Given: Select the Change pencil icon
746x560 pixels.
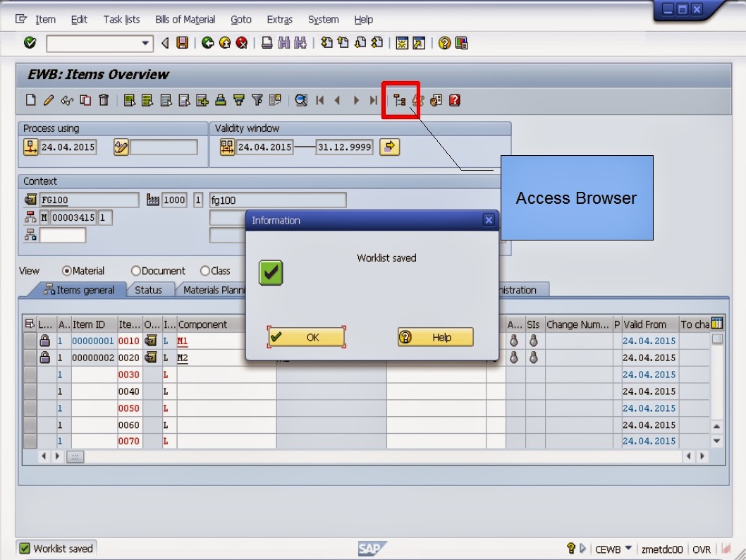Looking at the screenshot, I should (x=48, y=99).
